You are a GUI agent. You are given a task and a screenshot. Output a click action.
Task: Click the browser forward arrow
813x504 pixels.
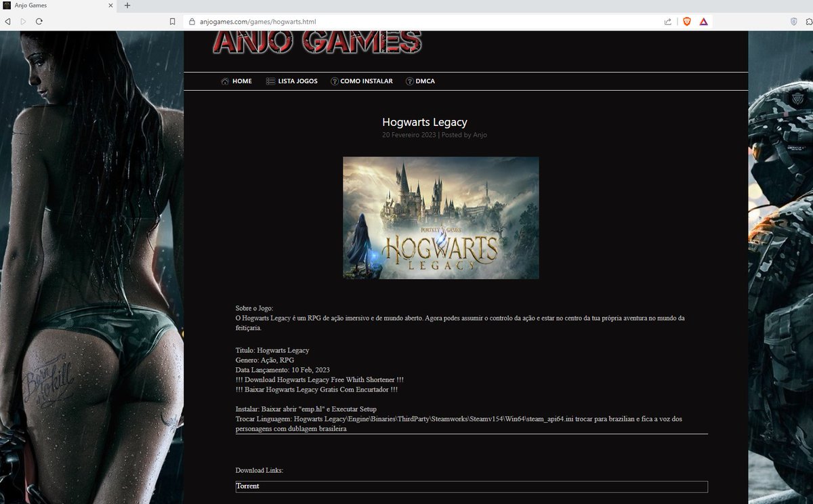click(23, 22)
